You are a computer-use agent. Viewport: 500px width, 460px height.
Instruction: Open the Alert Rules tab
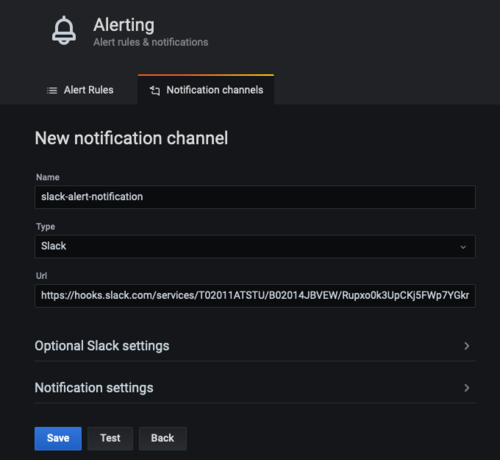tap(80, 90)
